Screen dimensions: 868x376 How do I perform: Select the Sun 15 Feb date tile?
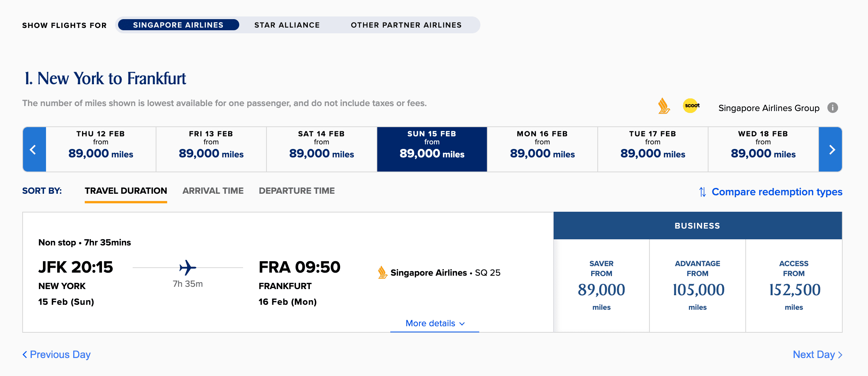point(432,149)
